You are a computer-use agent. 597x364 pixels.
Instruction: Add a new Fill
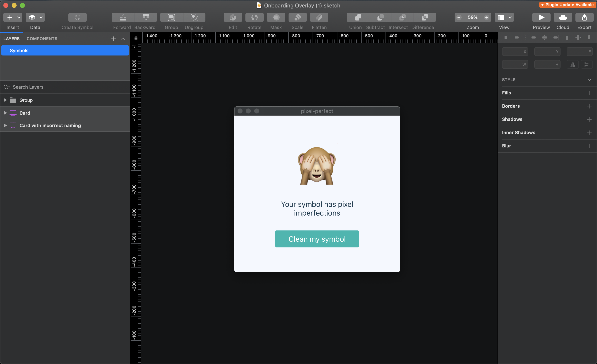(589, 93)
